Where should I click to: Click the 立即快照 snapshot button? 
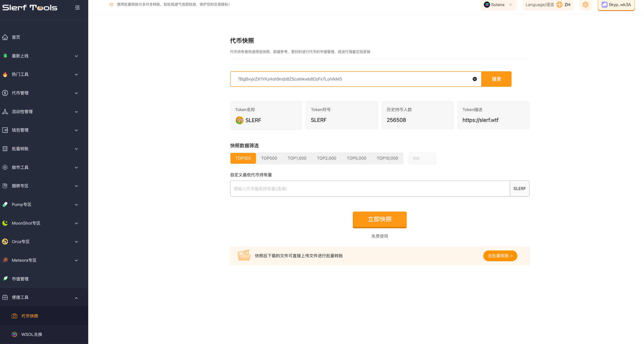pos(380,220)
